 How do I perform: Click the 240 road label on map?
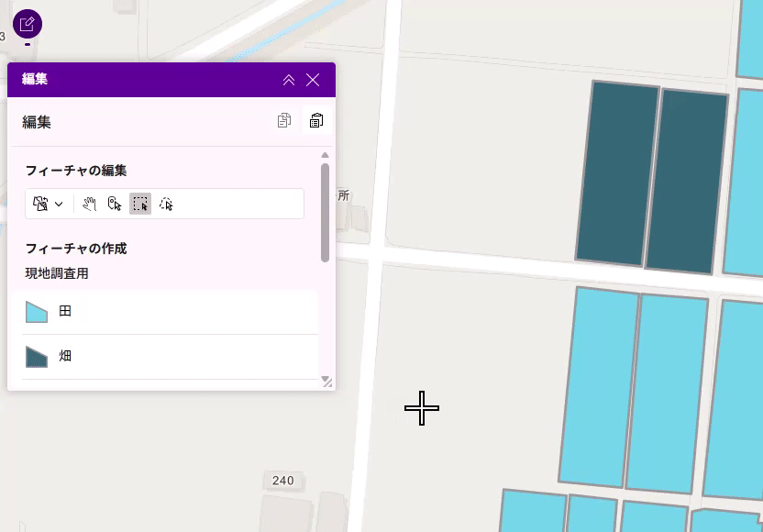[x=283, y=481]
